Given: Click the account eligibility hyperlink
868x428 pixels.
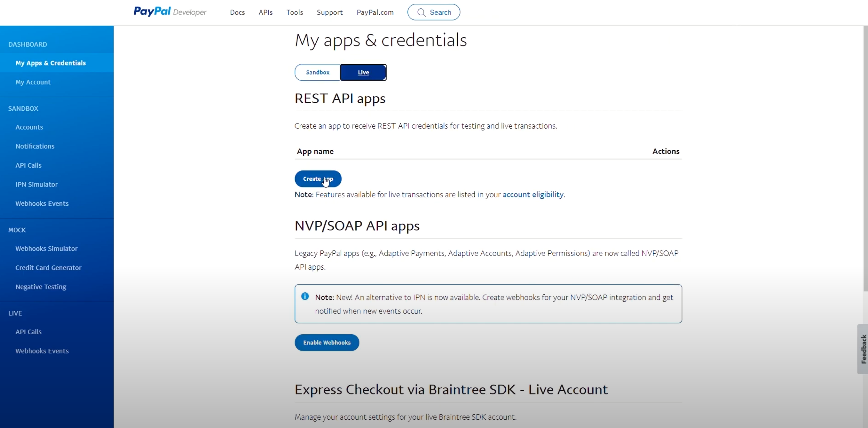Looking at the screenshot, I should (x=533, y=194).
